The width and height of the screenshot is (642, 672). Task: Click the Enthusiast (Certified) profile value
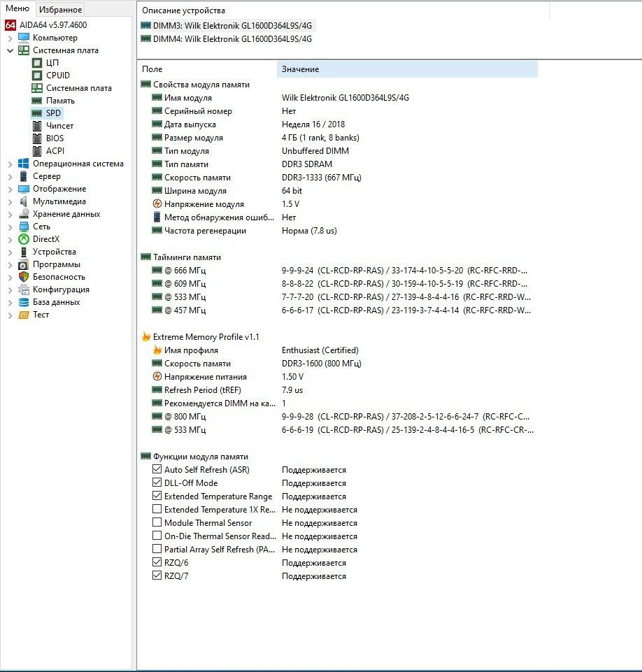(x=320, y=350)
